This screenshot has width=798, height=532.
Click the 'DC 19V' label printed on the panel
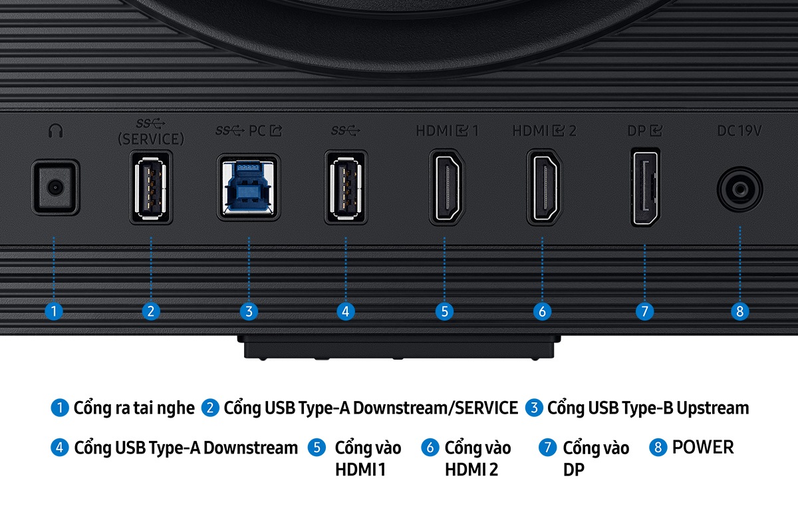739,130
